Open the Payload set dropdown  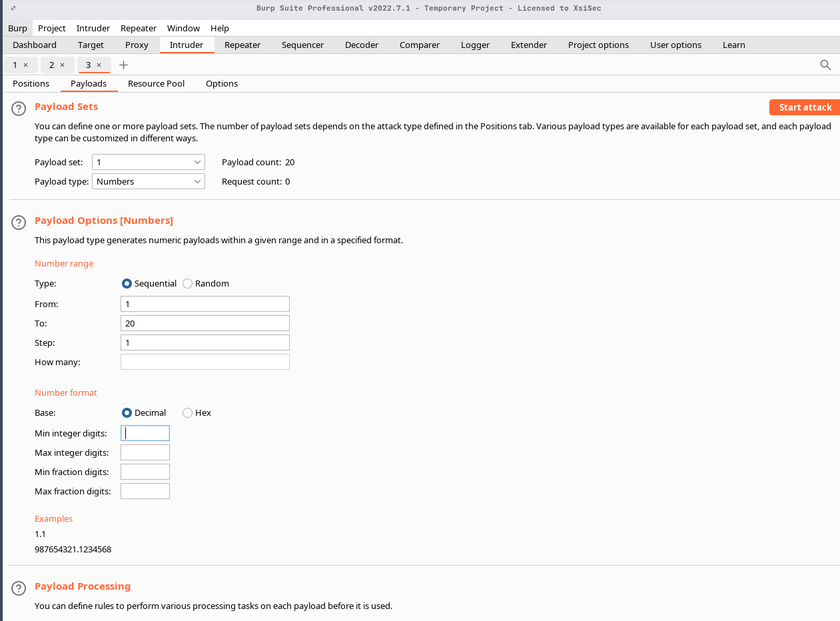click(x=149, y=162)
